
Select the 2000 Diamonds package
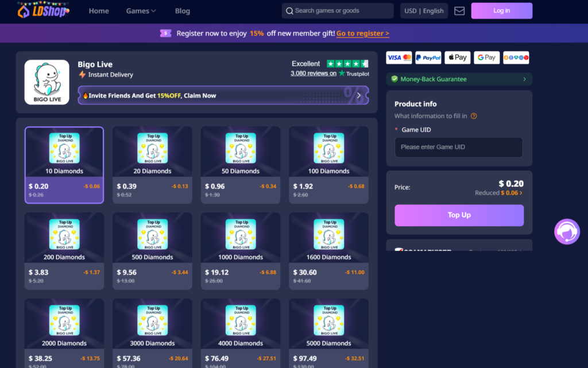[64, 334]
